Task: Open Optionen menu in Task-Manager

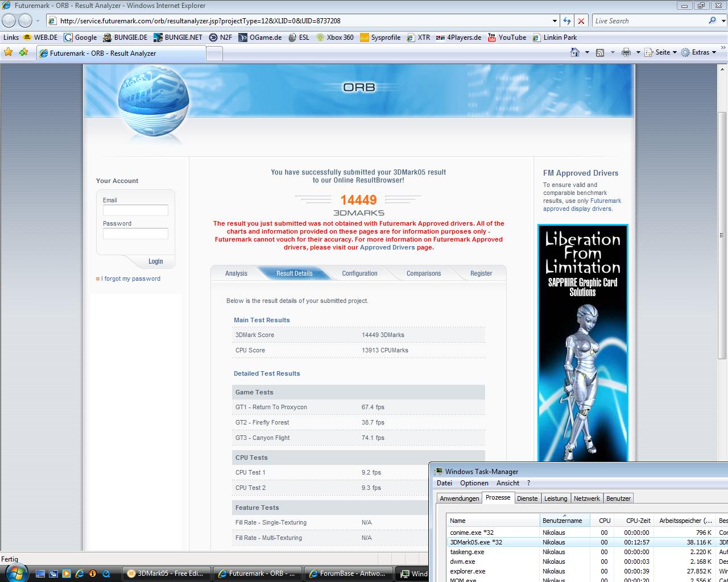Action: click(474, 483)
